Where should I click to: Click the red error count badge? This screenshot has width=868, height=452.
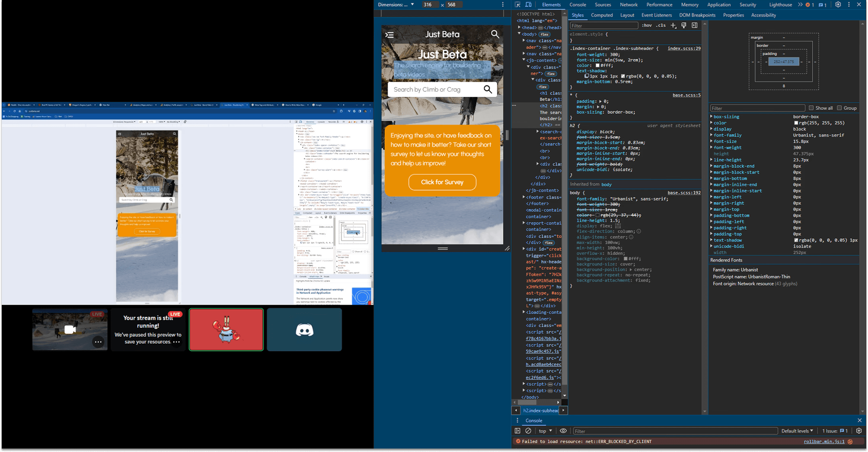coord(810,5)
